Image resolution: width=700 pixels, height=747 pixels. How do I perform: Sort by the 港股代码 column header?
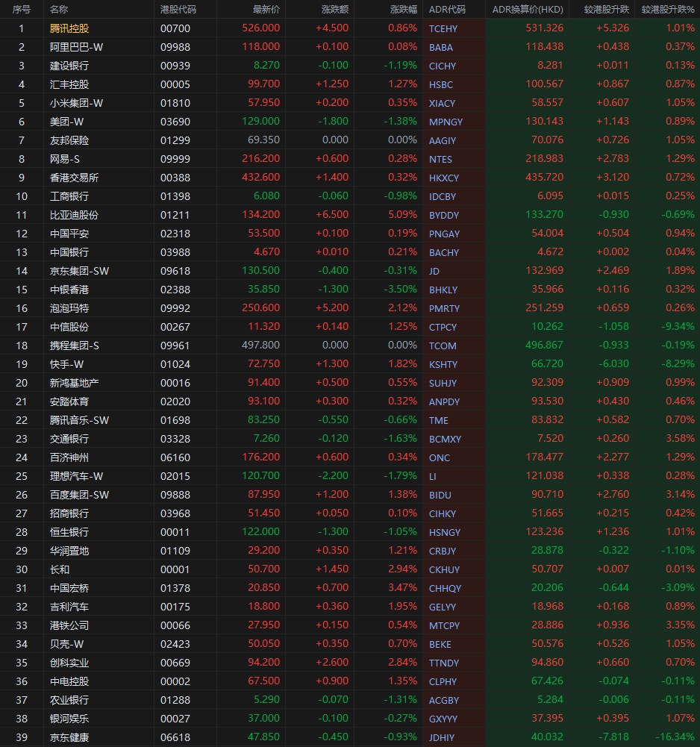pos(178,10)
